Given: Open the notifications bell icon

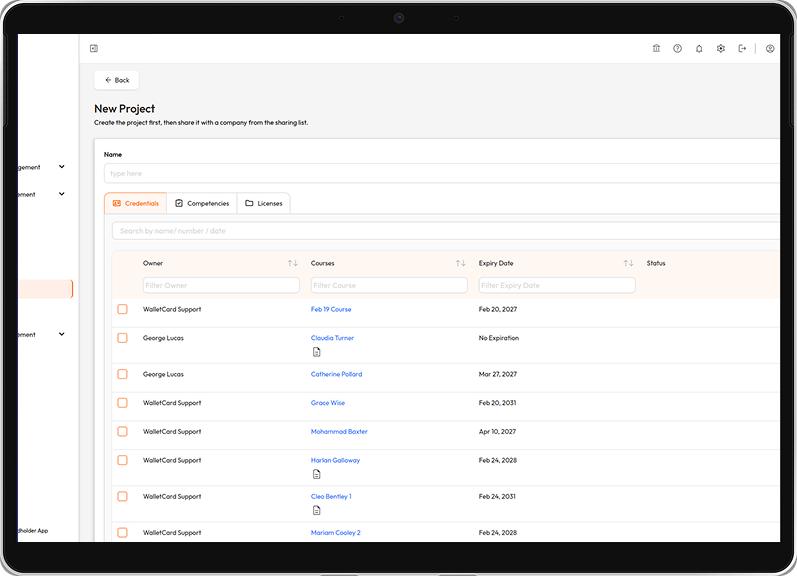Looking at the screenshot, I should pyautogui.click(x=699, y=49).
